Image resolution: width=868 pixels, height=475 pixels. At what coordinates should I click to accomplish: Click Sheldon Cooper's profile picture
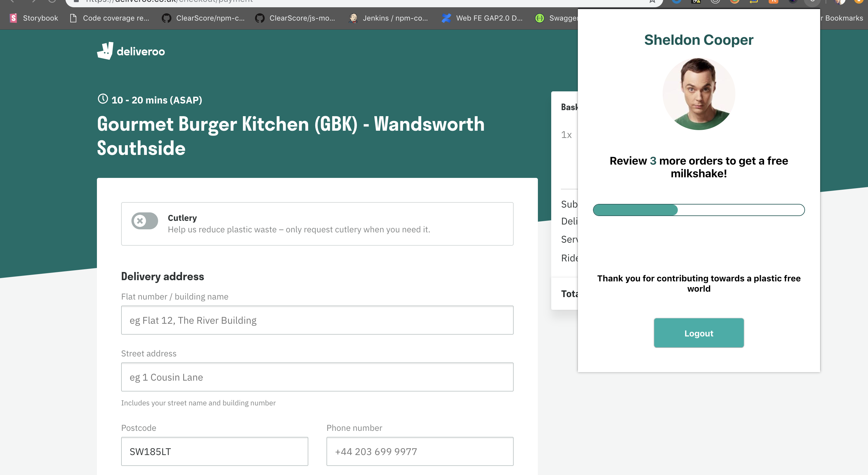pyautogui.click(x=698, y=94)
